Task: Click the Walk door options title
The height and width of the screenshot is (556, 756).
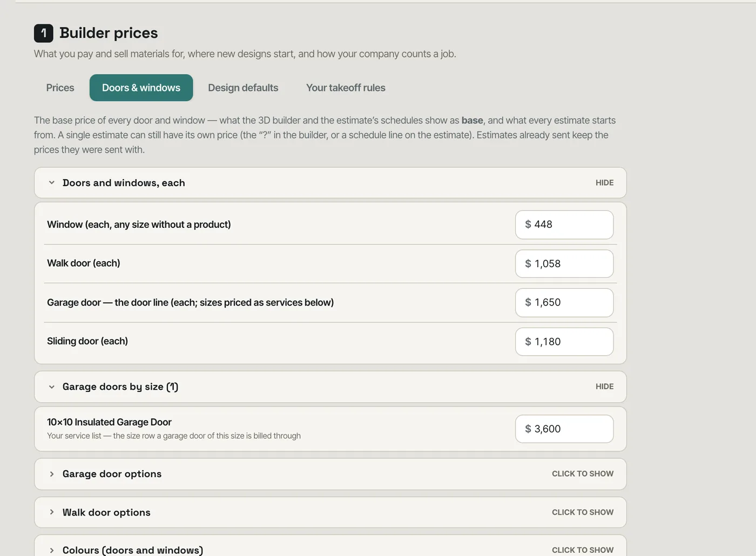Action: tap(106, 512)
